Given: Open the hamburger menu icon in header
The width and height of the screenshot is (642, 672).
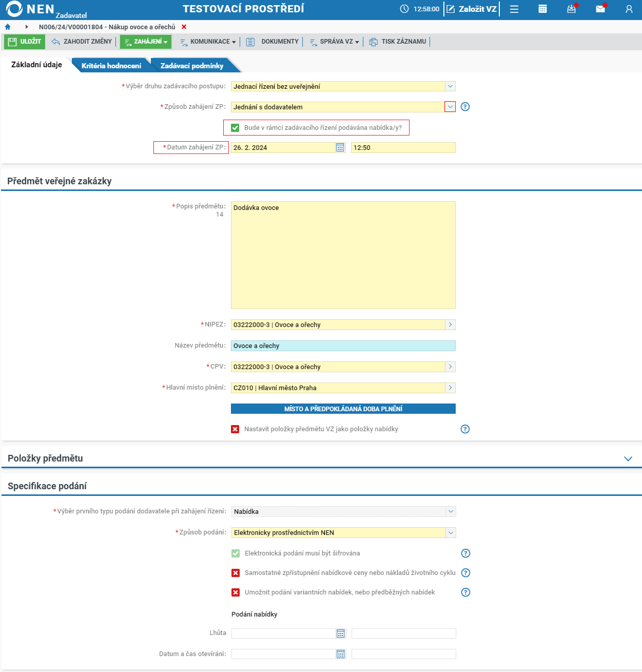Looking at the screenshot, I should [514, 9].
